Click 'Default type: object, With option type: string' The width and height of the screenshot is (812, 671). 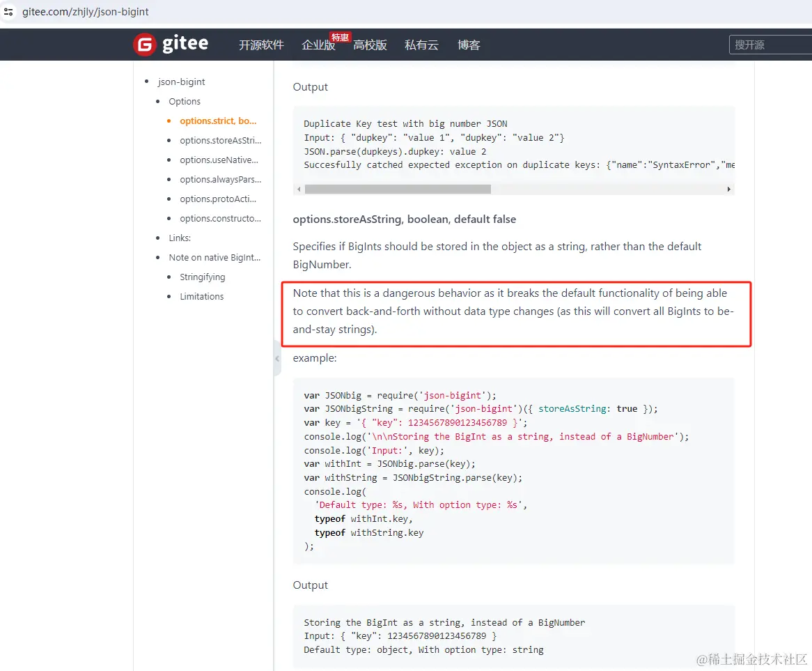[423, 650]
